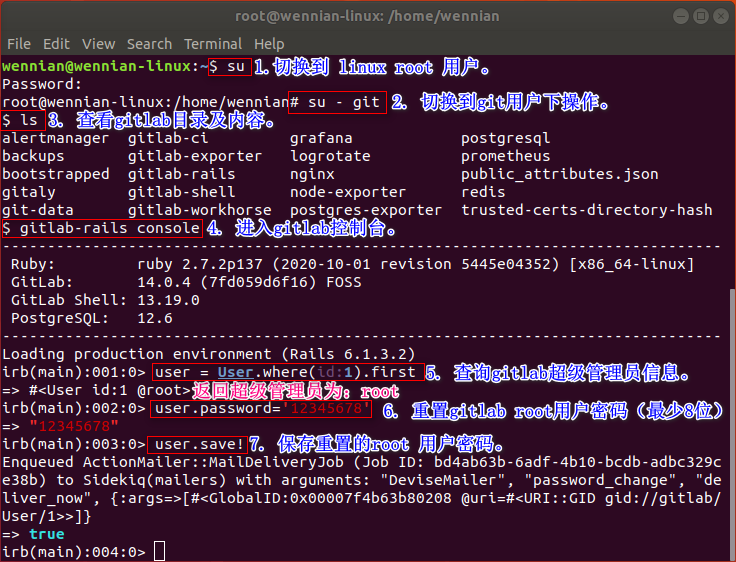Click GitLab version '14.0.4 (7fd059d6f16) FOSS'
Screen dimensions: 736x562
point(249,282)
